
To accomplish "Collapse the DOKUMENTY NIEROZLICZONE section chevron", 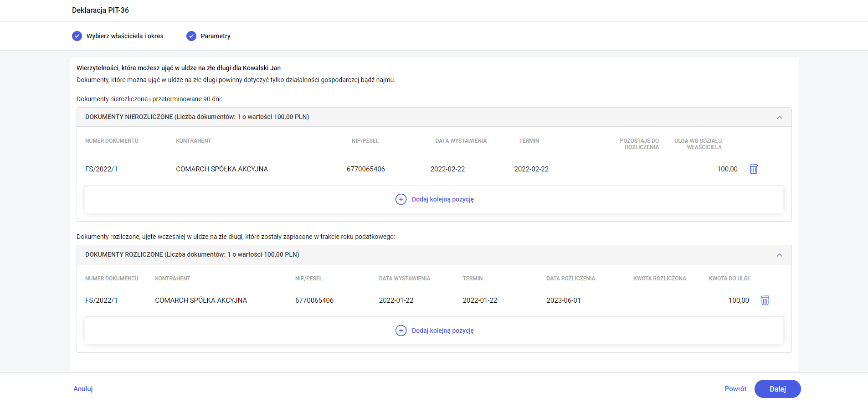I will 779,118.
